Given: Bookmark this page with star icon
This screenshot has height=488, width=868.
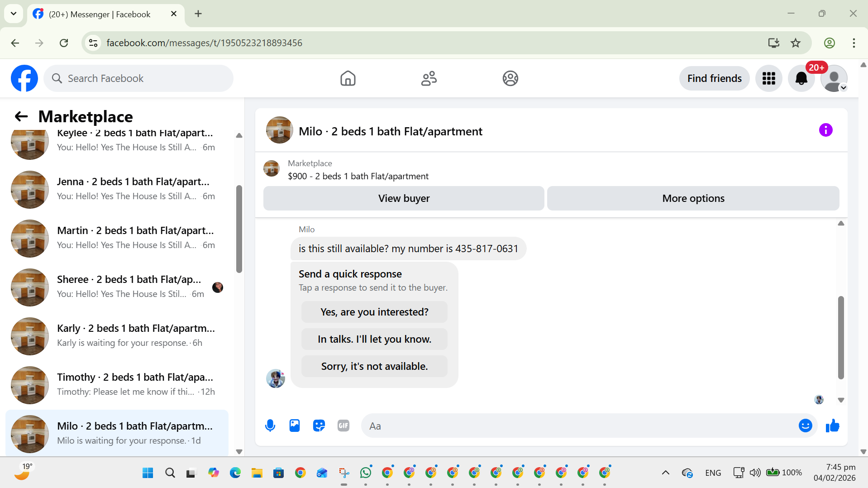Looking at the screenshot, I should click(796, 43).
